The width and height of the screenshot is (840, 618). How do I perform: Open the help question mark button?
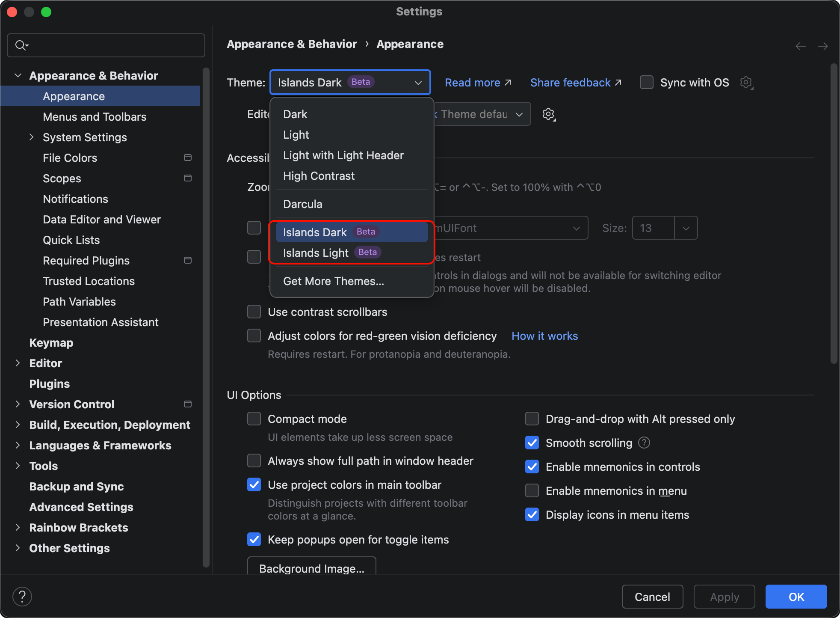coord(22,596)
